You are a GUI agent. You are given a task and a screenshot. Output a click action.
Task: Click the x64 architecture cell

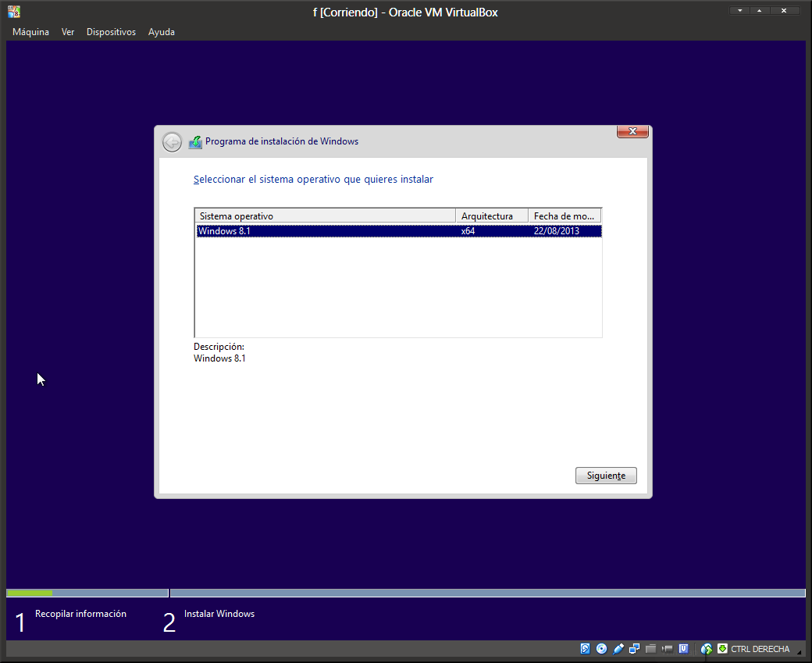coord(468,231)
